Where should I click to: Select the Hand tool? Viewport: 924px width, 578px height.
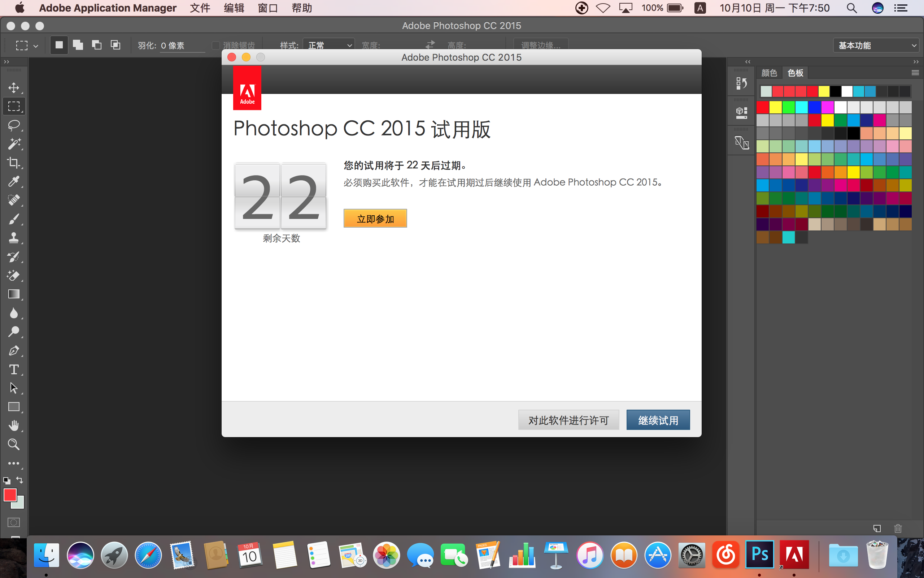pyautogui.click(x=14, y=426)
